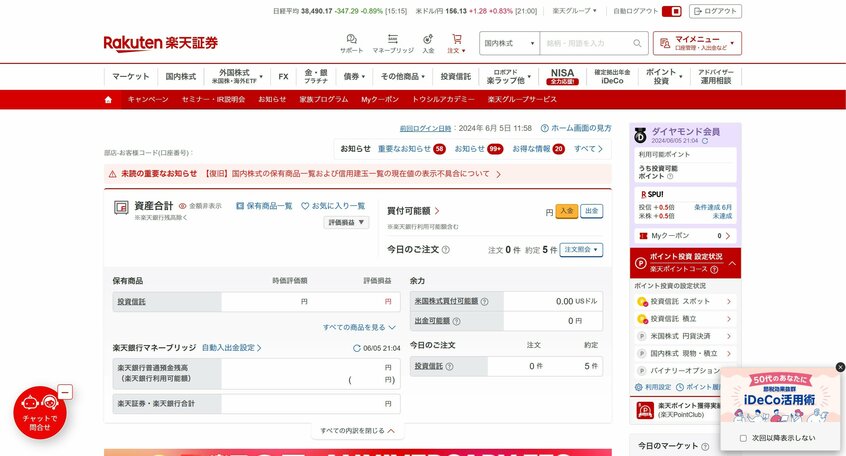Open the キャンペーン submenu item
846x456 pixels.
[x=148, y=99]
